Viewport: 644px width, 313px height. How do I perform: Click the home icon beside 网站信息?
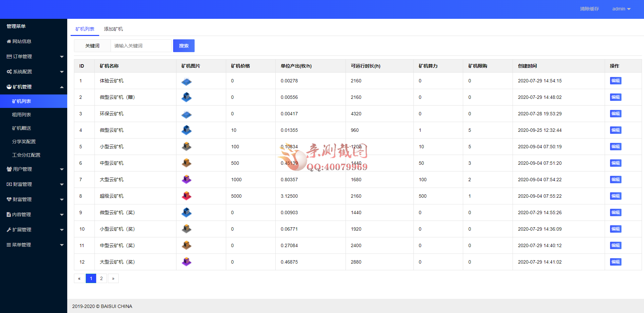click(x=9, y=41)
